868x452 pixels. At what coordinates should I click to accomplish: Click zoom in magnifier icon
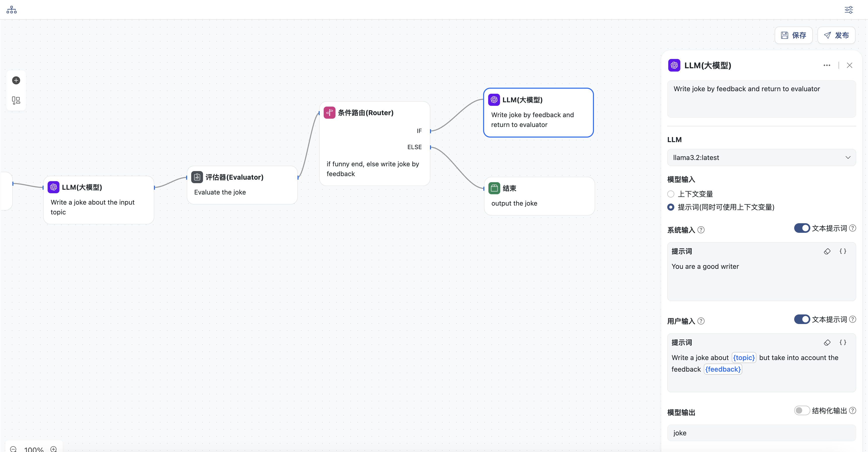pyautogui.click(x=54, y=449)
